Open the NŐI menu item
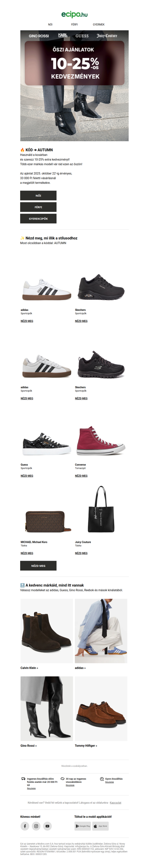 coord(50,25)
